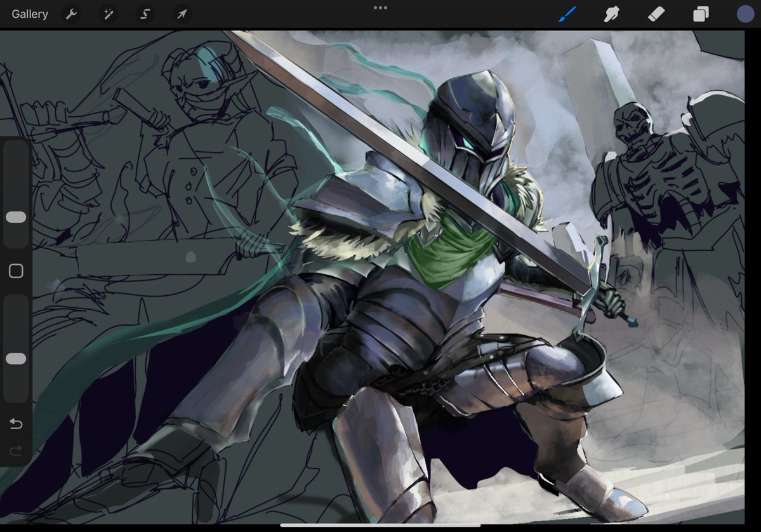
Task: Click the brush size slider handle
Action: coord(16,217)
